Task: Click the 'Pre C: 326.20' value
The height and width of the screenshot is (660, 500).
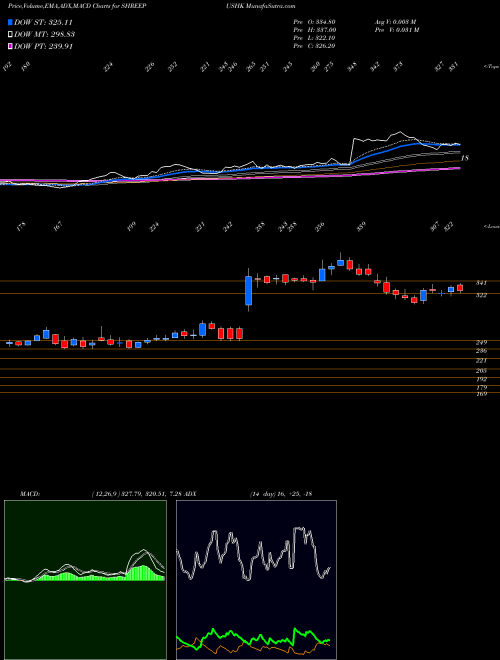Action: [314, 46]
